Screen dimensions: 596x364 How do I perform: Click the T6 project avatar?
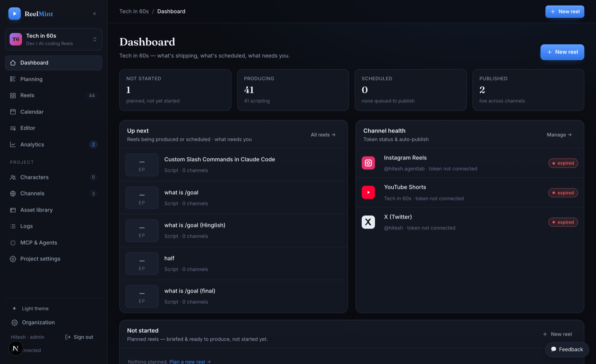pyautogui.click(x=16, y=39)
